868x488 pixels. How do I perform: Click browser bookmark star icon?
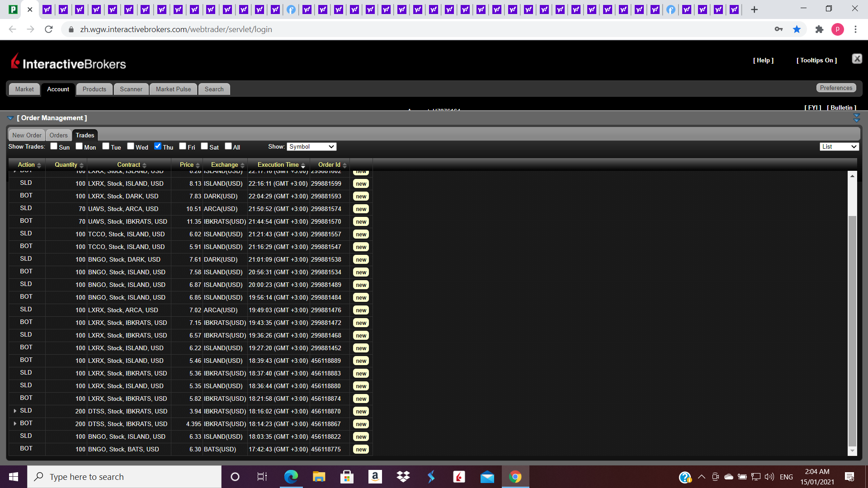797,29
